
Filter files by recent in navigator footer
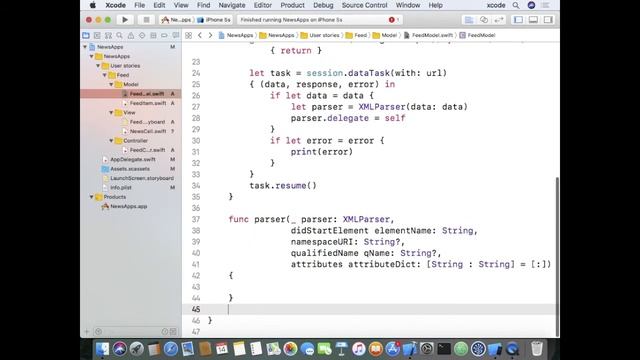[x=164, y=332]
